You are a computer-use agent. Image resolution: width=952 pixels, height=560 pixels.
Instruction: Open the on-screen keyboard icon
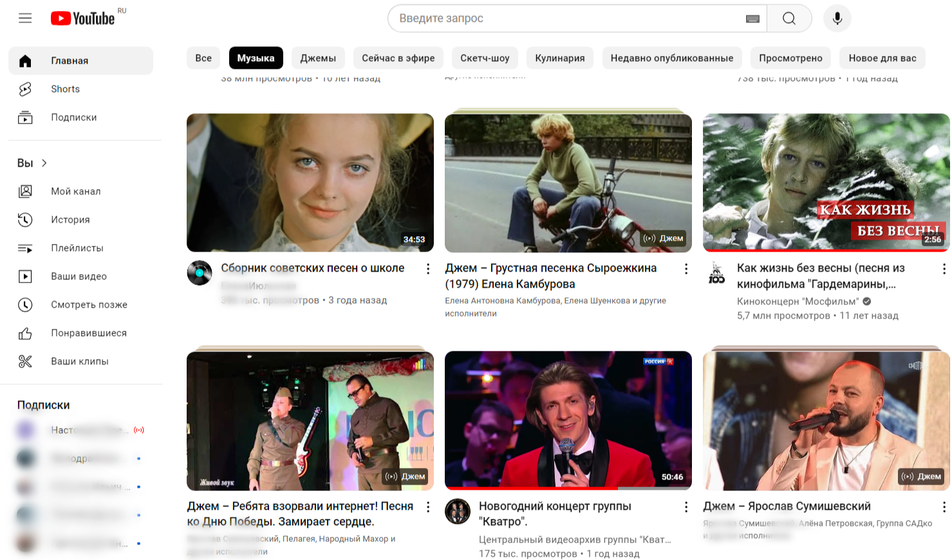pos(752,19)
